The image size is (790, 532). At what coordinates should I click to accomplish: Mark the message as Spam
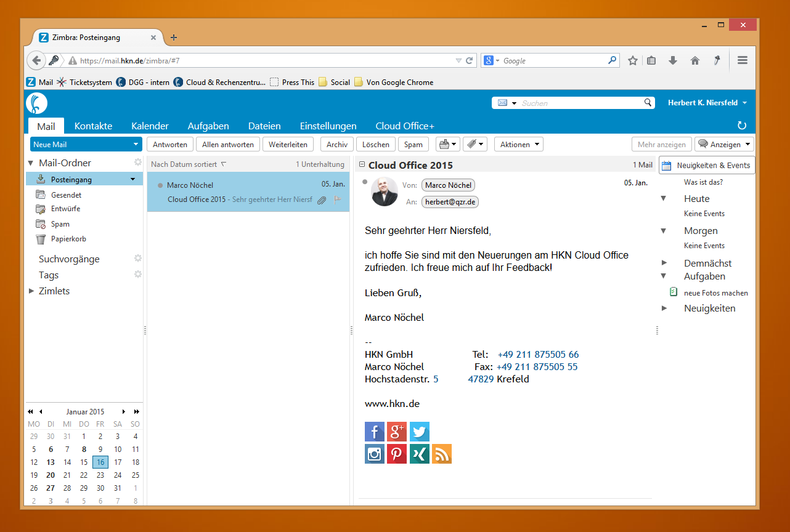point(413,145)
